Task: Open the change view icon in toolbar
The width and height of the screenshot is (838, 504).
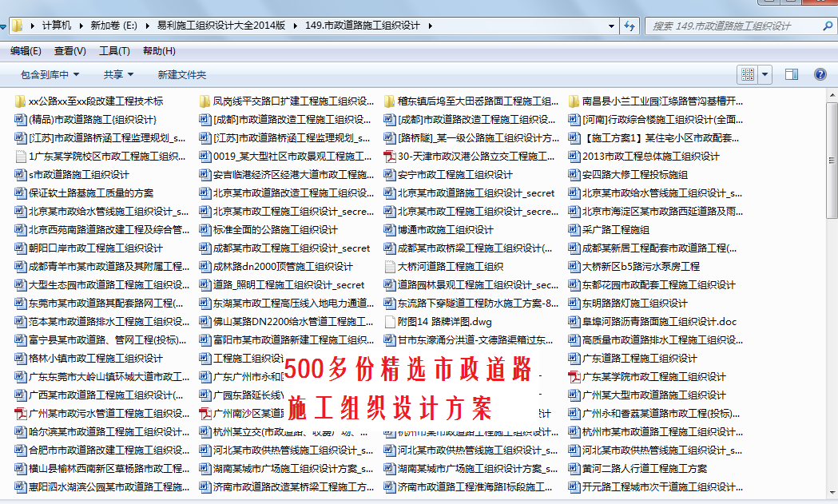Action: tap(748, 74)
